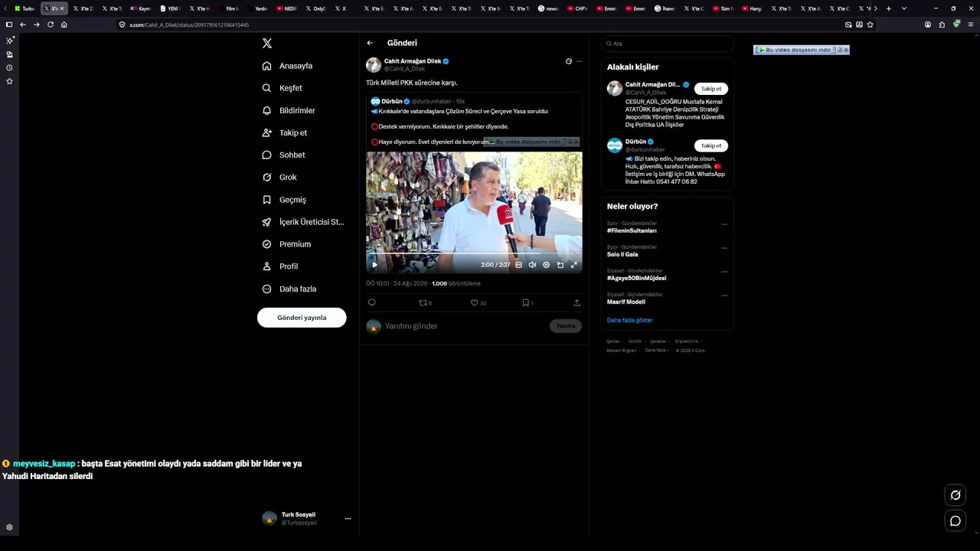The height and width of the screenshot is (551, 980).
Task: Click the Yanıtını gönder reply field
Action: coord(463,326)
